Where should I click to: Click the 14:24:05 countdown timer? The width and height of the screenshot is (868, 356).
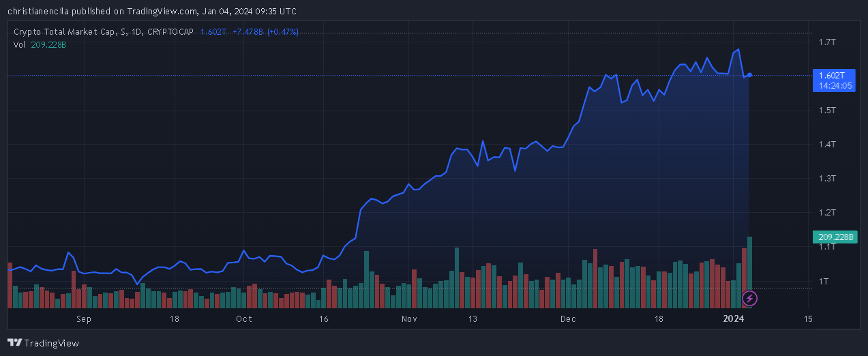(x=835, y=86)
